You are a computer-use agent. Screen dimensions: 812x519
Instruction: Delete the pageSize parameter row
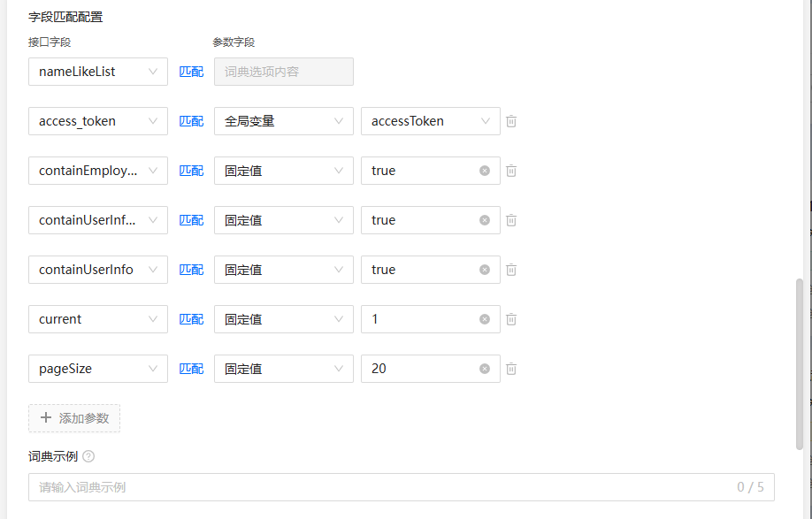[510, 369]
